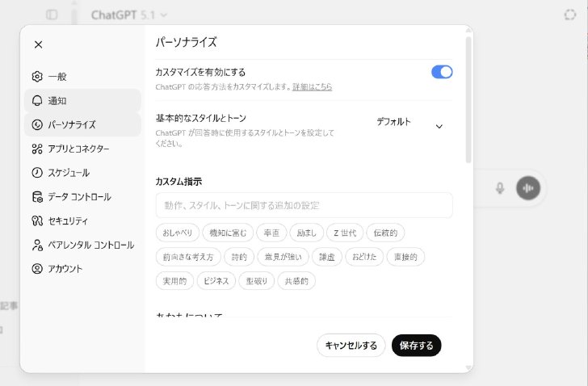
Task: Click the セキュリティ key icon
Action: click(37, 220)
